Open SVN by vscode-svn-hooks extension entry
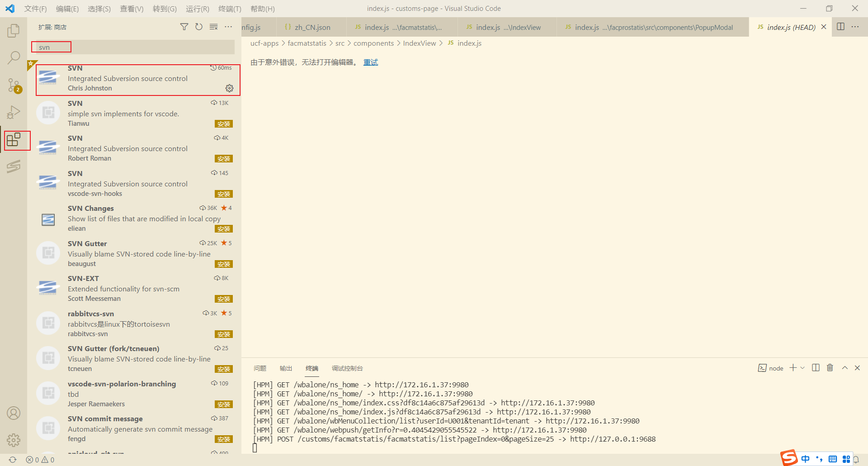The width and height of the screenshot is (868, 466). click(134, 183)
